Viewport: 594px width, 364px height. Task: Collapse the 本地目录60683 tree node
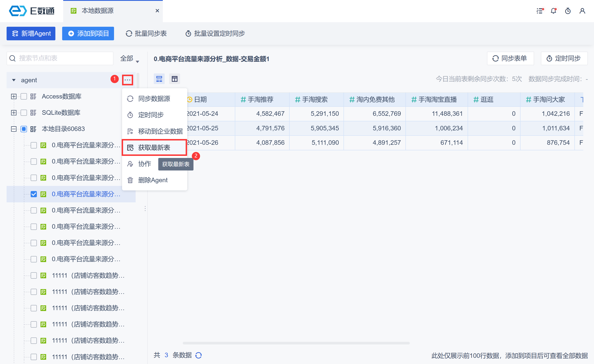click(14, 129)
